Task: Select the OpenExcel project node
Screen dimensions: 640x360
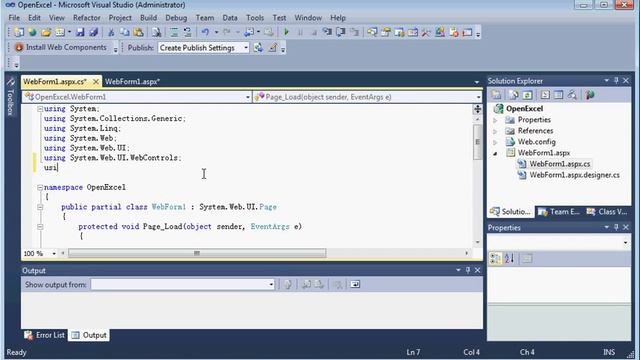Action: click(524, 109)
